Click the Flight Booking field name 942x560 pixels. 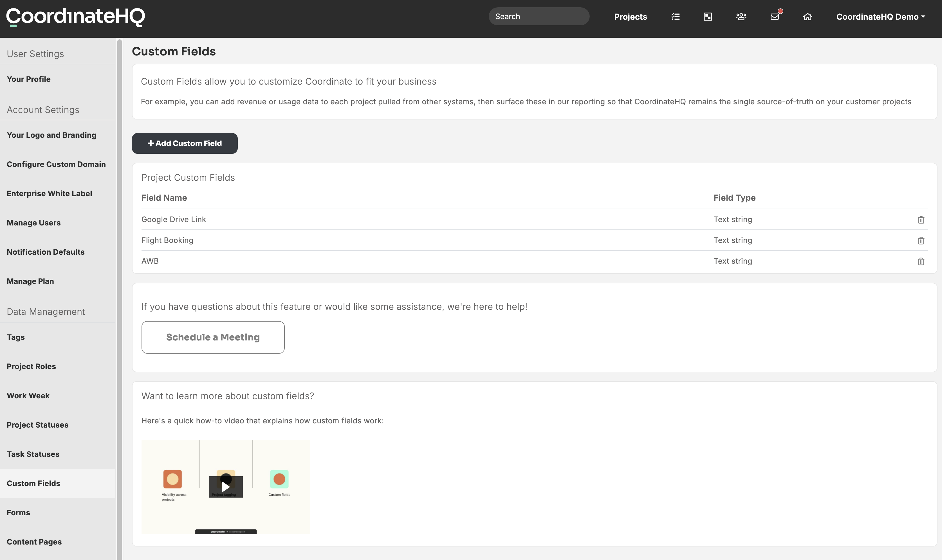tap(167, 240)
